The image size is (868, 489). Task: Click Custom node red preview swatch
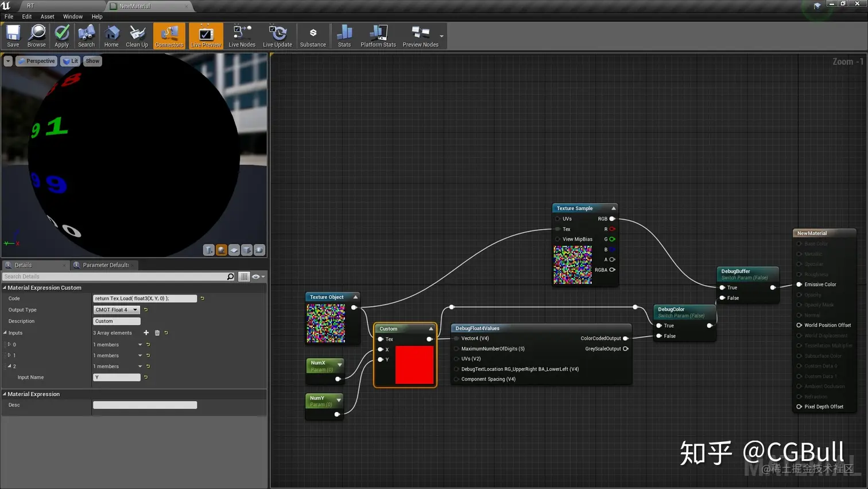coord(414,365)
